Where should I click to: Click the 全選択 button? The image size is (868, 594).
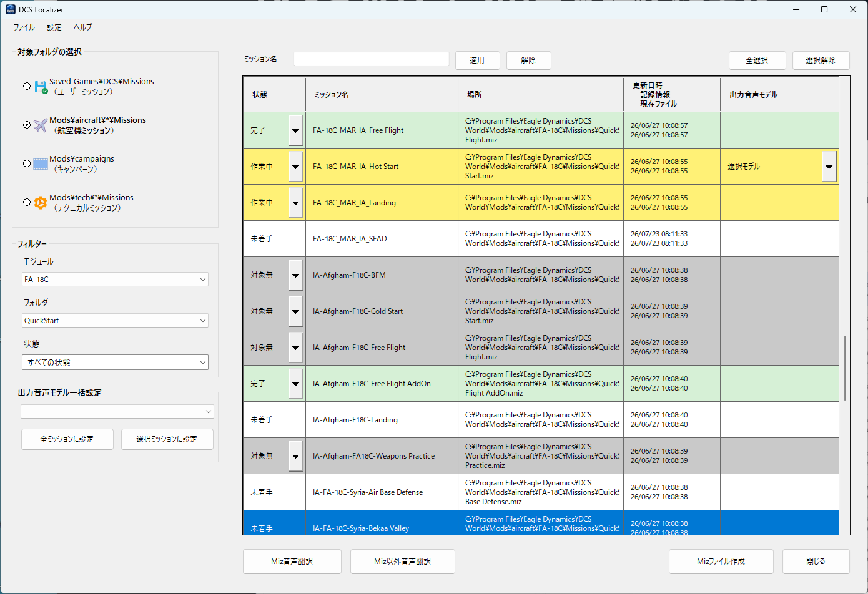[757, 61]
